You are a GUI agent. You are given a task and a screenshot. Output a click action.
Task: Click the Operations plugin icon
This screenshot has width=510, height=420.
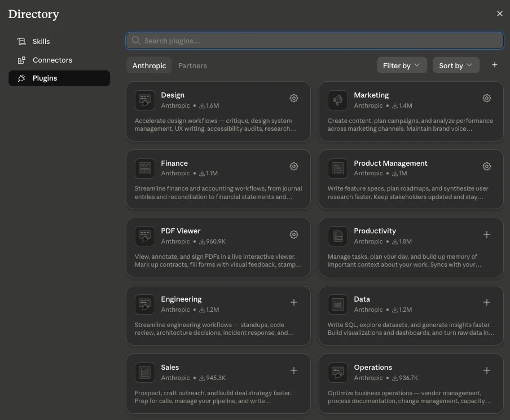pyautogui.click(x=337, y=373)
